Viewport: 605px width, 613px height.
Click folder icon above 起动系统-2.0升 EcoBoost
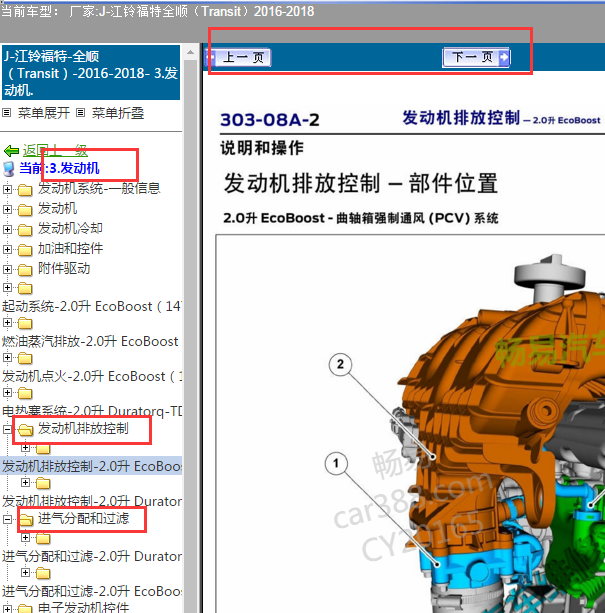point(25,289)
